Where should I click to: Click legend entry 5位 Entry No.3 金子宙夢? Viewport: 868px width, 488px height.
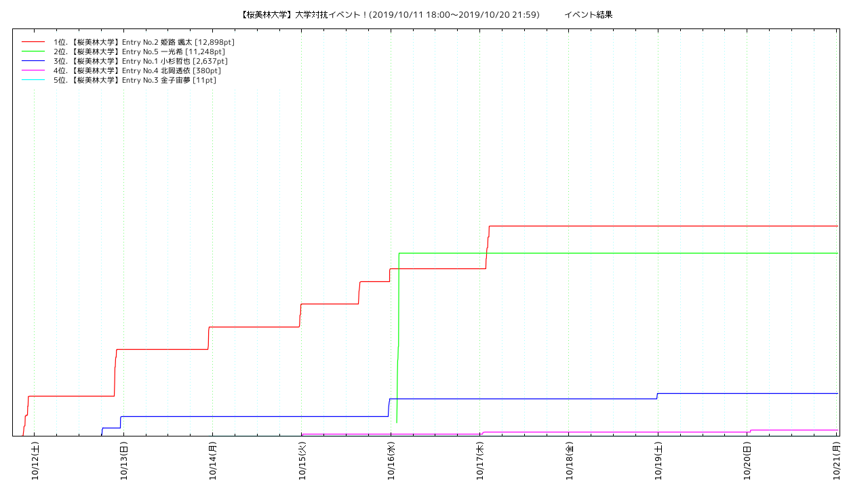coord(135,80)
